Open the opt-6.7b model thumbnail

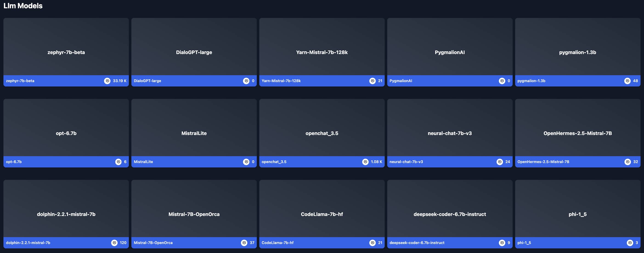pyautogui.click(x=66, y=128)
